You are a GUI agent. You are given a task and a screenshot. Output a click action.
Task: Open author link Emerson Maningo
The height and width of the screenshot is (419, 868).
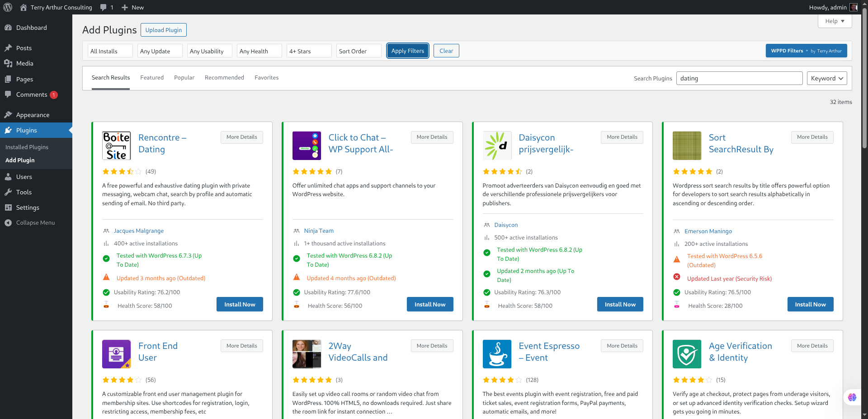click(x=708, y=231)
